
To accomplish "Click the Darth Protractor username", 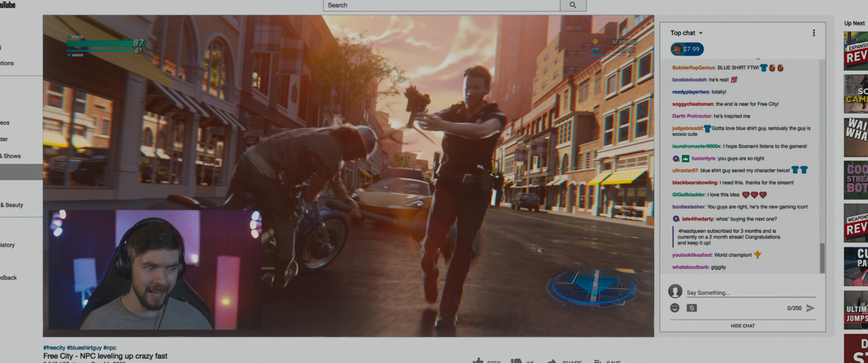I will 692,116.
